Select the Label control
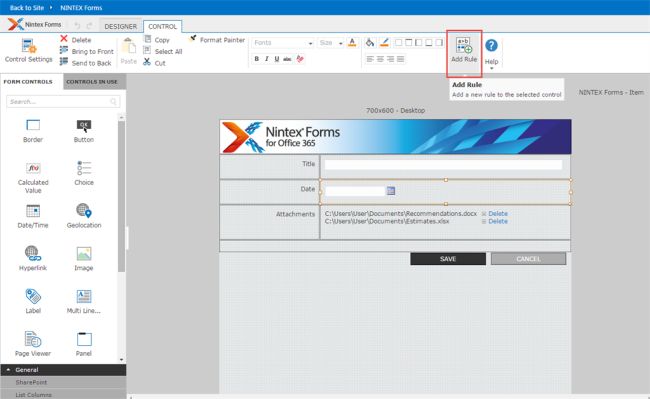Image resolution: width=650 pixels, height=399 pixels. (x=33, y=302)
